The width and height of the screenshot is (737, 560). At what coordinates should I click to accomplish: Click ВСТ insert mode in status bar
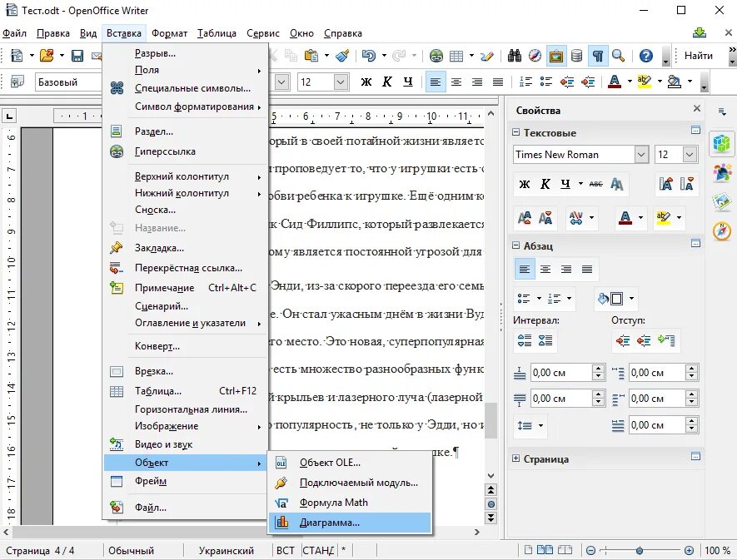[286, 550]
